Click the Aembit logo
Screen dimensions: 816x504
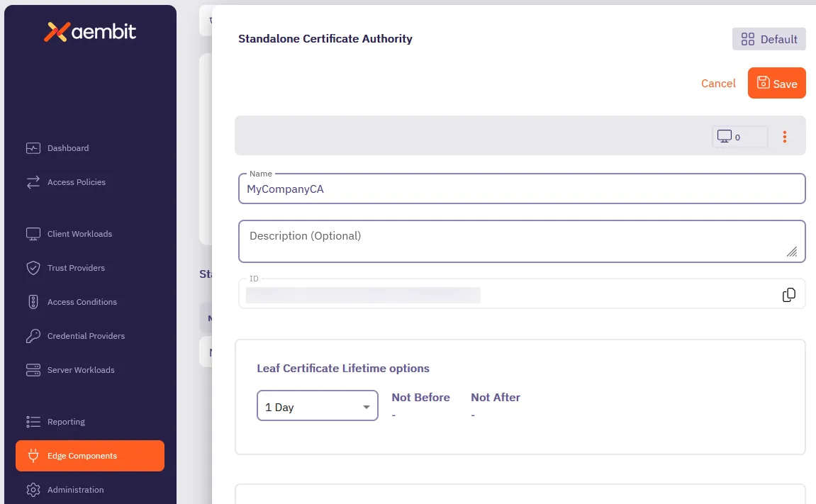coord(90,31)
